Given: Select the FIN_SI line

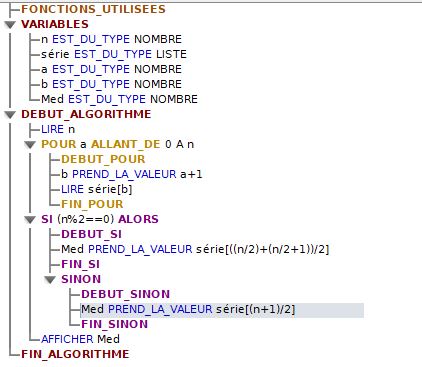Looking at the screenshot, I should pos(80,264).
